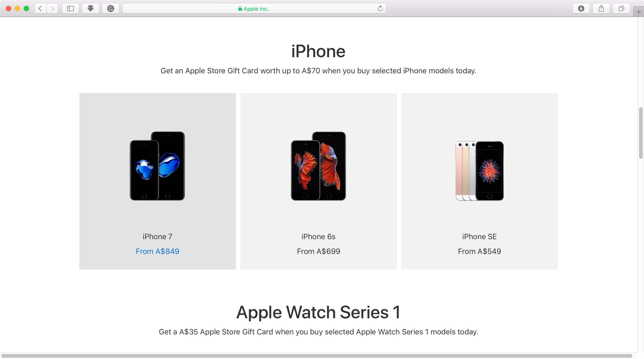Go back to the previous page
The image size is (644, 359).
(40, 8)
